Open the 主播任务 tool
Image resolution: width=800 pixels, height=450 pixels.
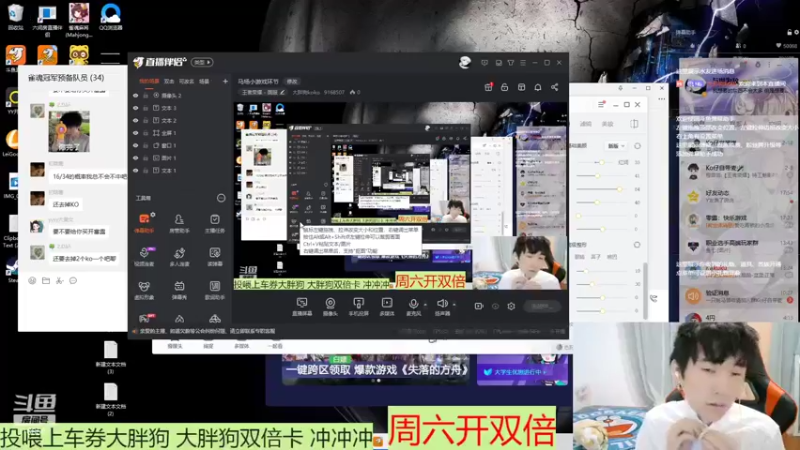pyautogui.click(x=215, y=223)
